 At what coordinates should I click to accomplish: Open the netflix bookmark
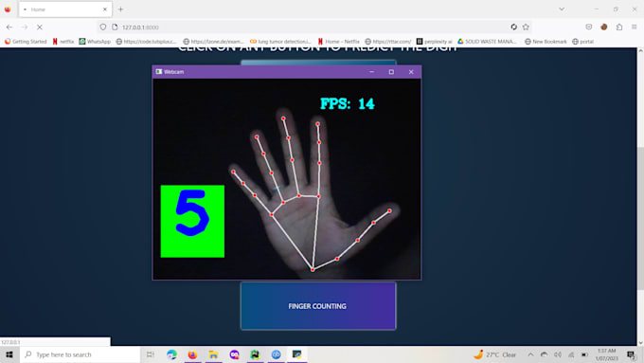tap(63, 42)
